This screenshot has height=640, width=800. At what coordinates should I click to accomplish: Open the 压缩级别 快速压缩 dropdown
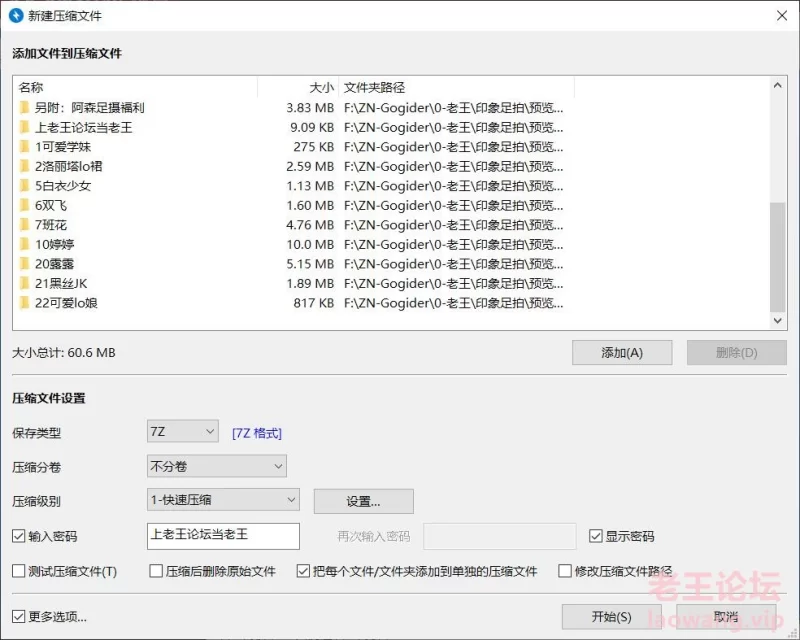click(x=222, y=500)
